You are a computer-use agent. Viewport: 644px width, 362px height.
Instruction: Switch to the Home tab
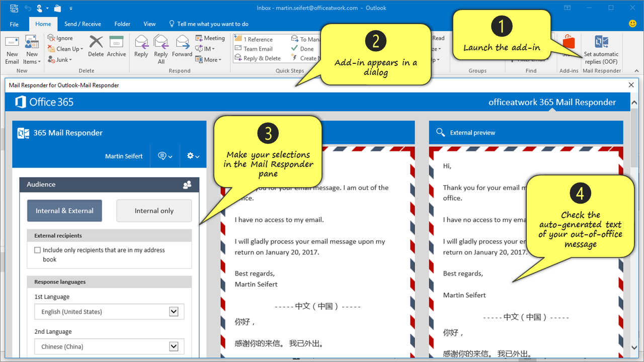point(43,24)
